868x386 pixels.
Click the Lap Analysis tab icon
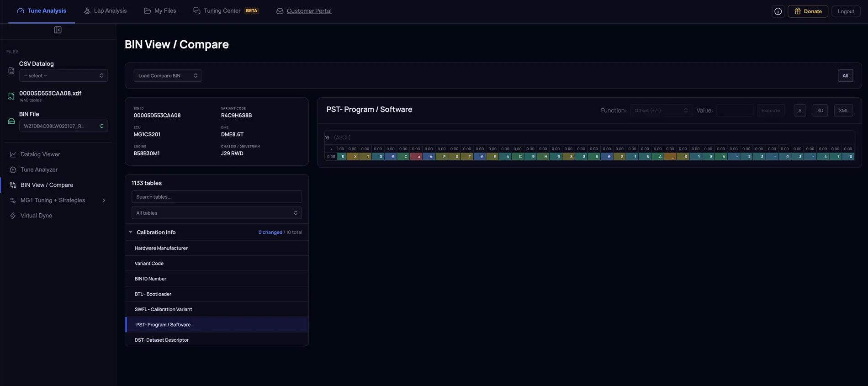(87, 11)
